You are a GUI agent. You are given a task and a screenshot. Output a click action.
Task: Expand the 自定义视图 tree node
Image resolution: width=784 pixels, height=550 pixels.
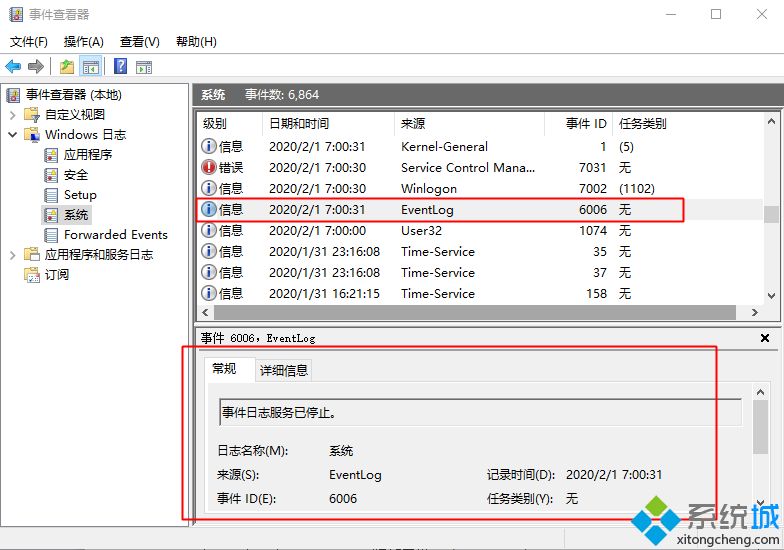(12, 115)
